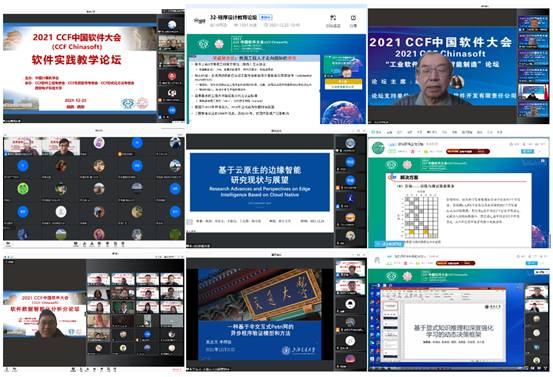This screenshot has width=553, height=377.
Task: Click the red avatar in participant strip
Action: (172, 76)
